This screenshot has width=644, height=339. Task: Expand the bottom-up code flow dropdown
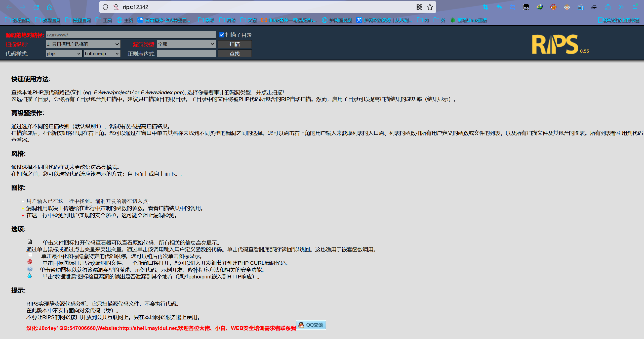coord(102,54)
